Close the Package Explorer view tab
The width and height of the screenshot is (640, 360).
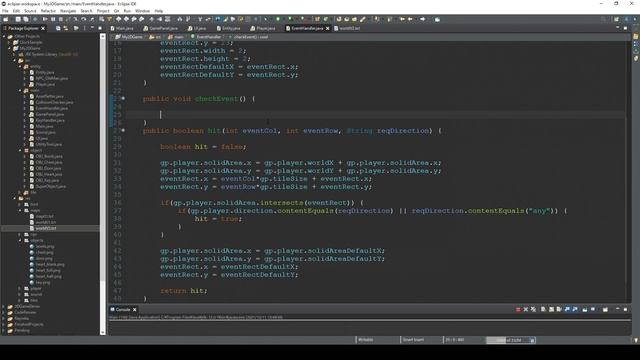43,28
